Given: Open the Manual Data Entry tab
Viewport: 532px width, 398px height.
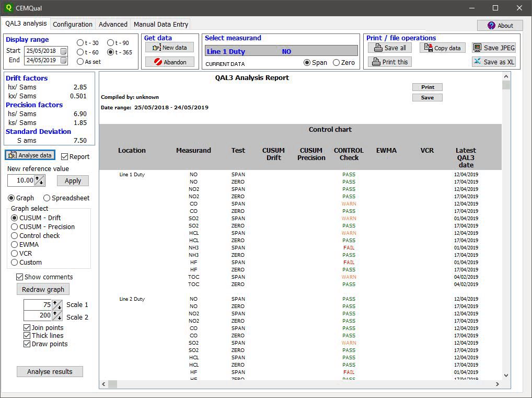Looking at the screenshot, I should click(160, 24).
